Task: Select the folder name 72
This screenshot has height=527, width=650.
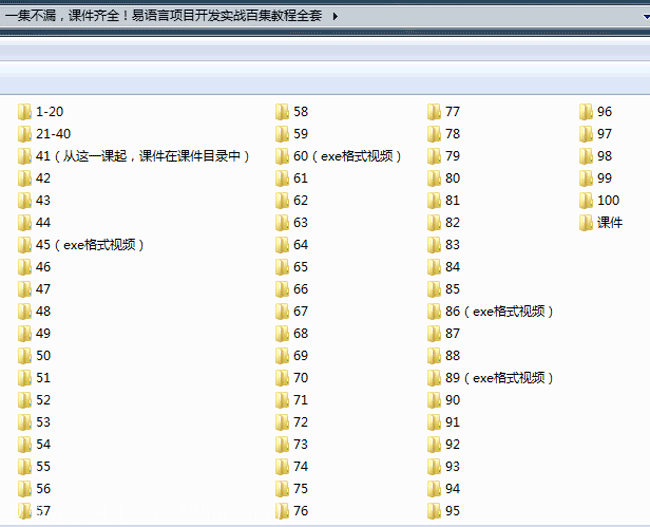Action: 301,422
